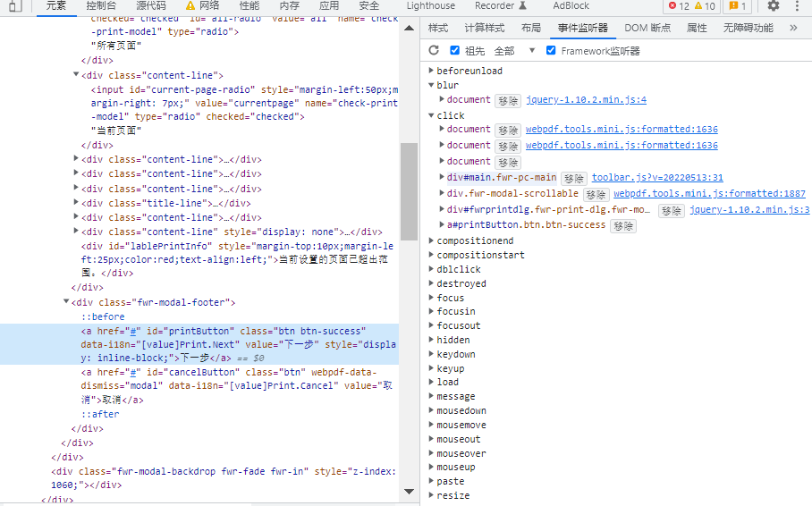Open the DevTools three-dot menu
812x506 pixels.
(x=797, y=5)
